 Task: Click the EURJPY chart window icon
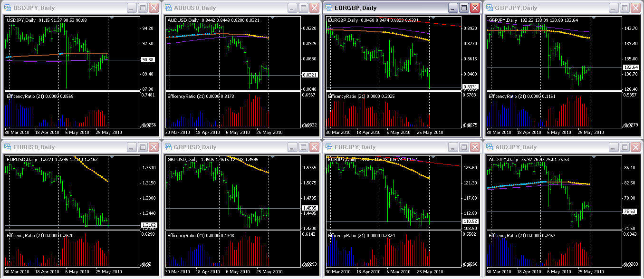tap(329, 147)
